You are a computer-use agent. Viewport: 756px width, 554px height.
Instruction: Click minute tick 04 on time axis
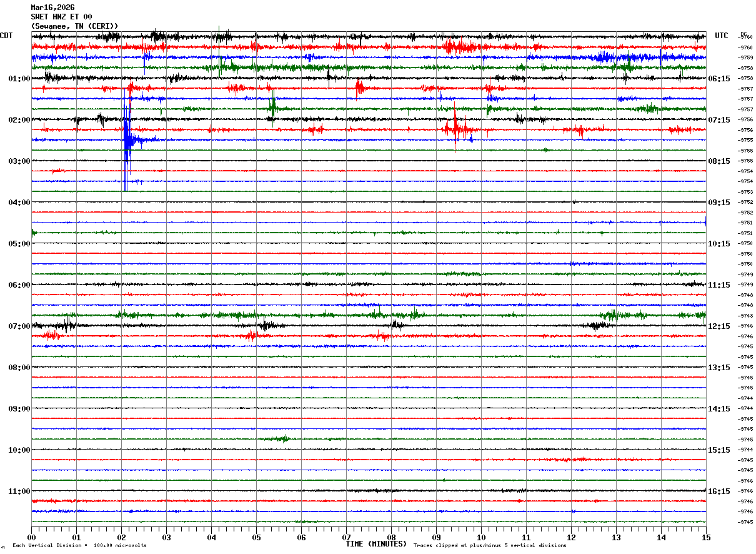[211, 538]
